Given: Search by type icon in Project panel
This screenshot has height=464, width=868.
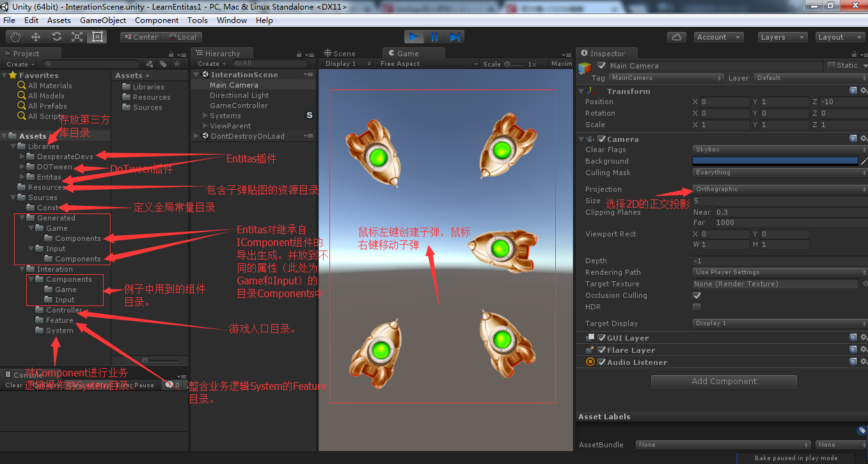Looking at the screenshot, I should [150, 64].
